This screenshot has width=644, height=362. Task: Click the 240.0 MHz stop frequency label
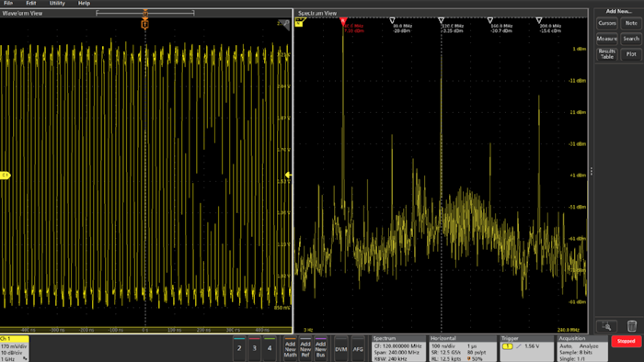569,330
